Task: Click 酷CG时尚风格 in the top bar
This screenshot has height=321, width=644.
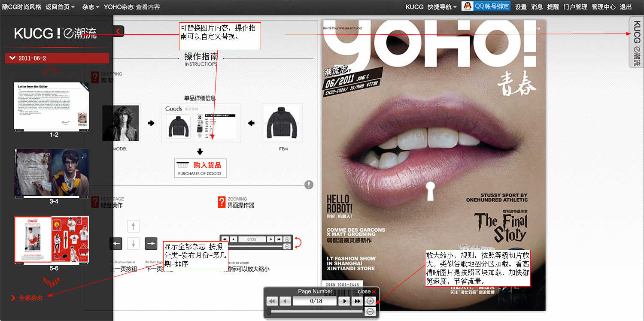Action: (x=22, y=7)
